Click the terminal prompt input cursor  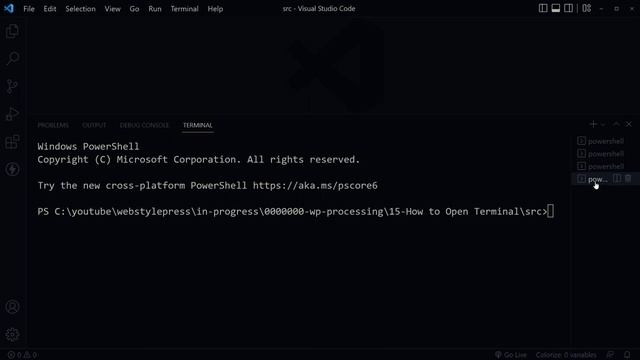(x=551, y=211)
